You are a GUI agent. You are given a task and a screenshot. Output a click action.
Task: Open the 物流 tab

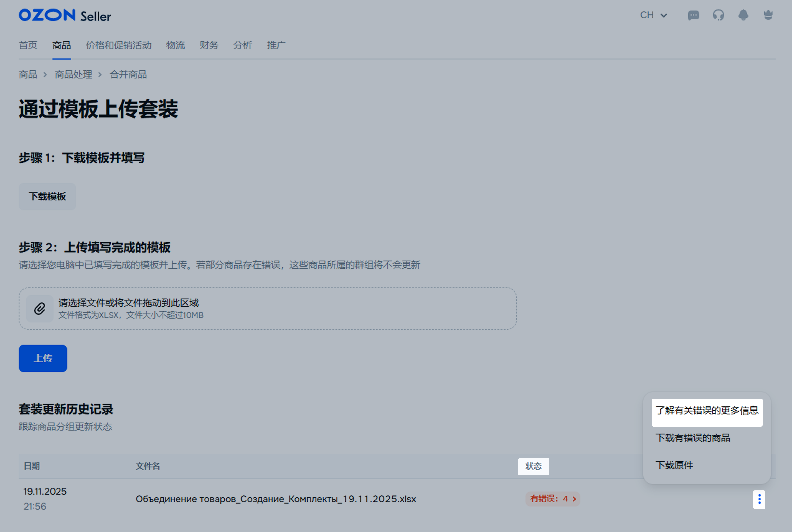pyautogui.click(x=176, y=45)
